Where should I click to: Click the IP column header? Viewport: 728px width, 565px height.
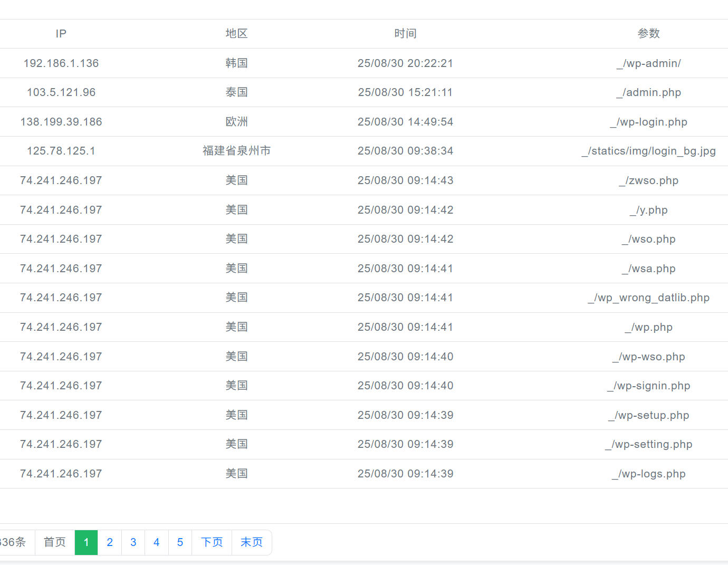pyautogui.click(x=61, y=33)
